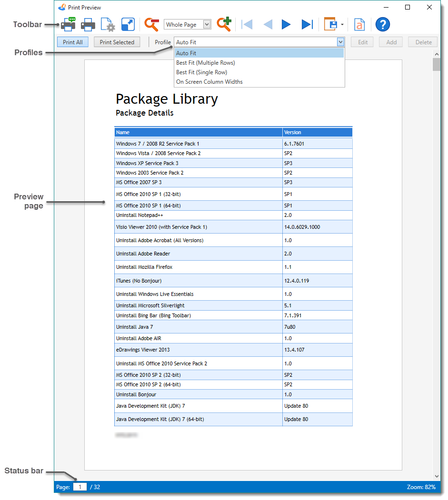Go to the next page
448x500 pixels.
286,25
